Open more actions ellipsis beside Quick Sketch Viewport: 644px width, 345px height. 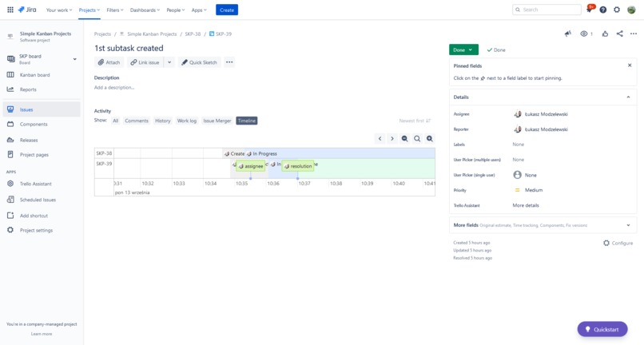(x=229, y=62)
